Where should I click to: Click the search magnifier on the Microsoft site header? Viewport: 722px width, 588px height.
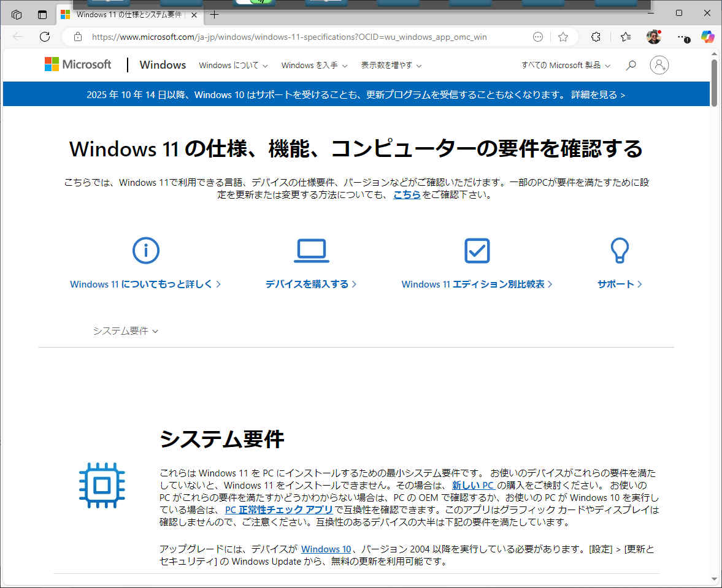click(x=631, y=65)
